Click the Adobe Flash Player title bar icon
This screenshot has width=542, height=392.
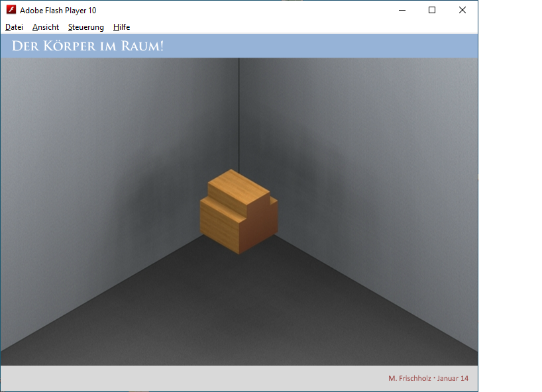[11, 10]
